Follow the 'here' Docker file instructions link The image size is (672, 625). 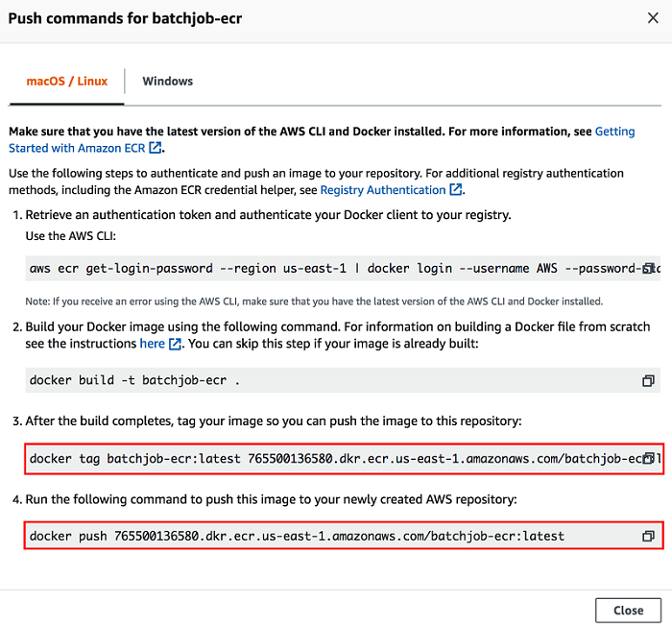click(152, 344)
